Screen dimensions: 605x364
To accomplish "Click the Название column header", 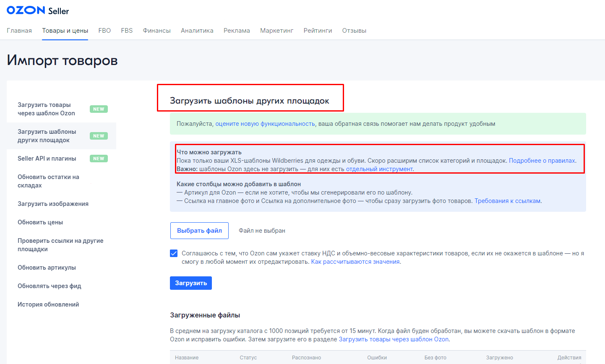I will pyautogui.click(x=187, y=358).
